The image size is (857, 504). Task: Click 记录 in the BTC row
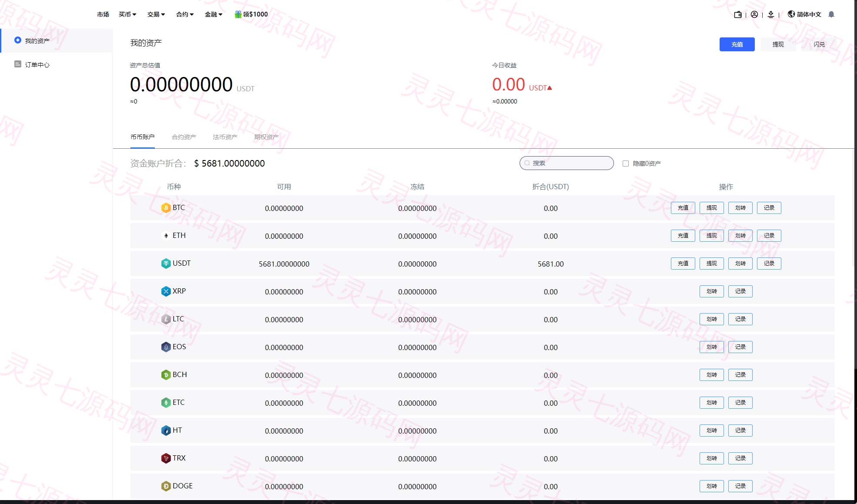point(769,208)
